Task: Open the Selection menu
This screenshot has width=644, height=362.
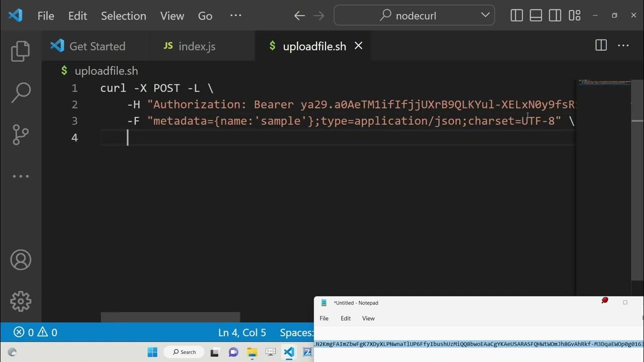Action: 123,16
